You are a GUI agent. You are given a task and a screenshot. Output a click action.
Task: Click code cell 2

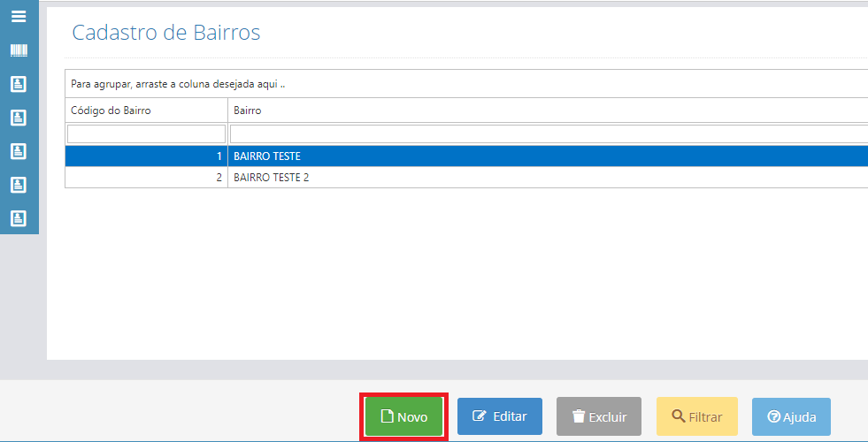(x=146, y=178)
